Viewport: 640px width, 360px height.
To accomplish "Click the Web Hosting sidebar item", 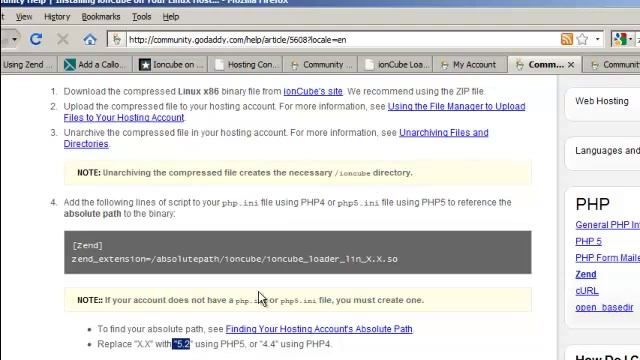I will click(602, 101).
